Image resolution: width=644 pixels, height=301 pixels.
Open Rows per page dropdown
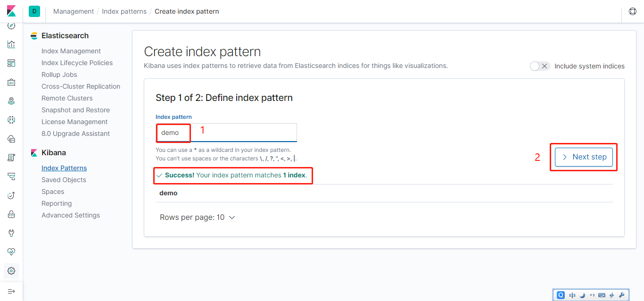coord(198,217)
